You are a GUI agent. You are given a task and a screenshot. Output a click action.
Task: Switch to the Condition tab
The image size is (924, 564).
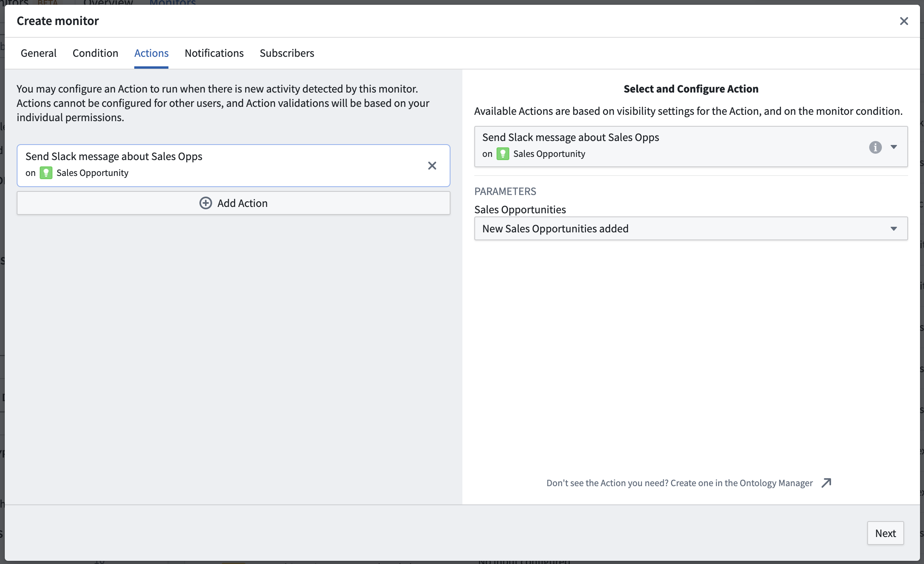[x=95, y=53]
